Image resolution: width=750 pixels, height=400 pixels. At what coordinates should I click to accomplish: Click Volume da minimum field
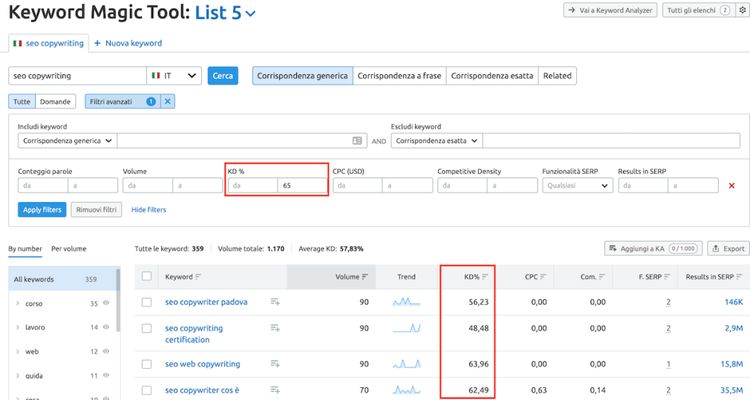[148, 185]
